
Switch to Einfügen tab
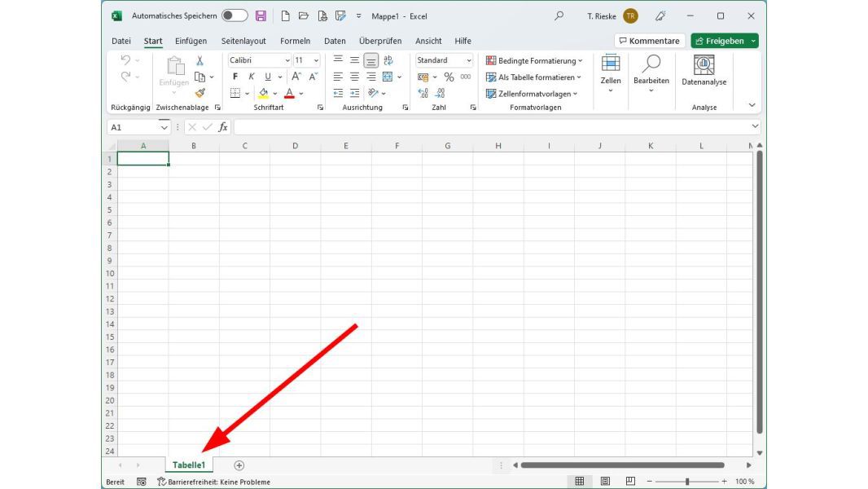[191, 41]
